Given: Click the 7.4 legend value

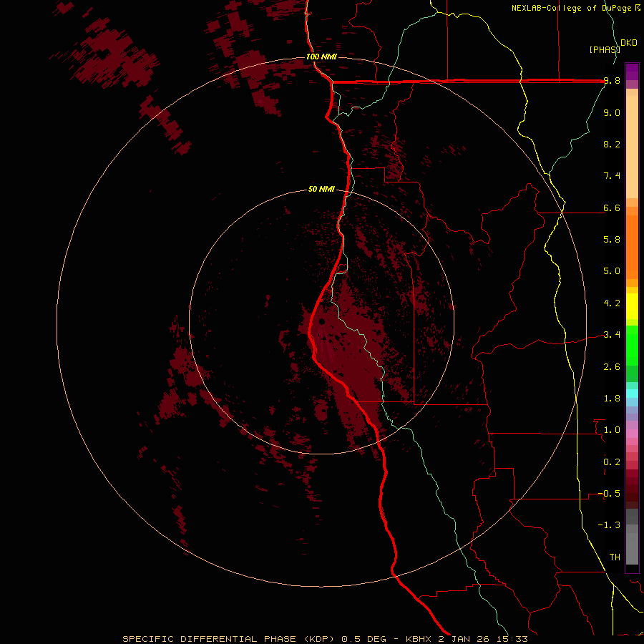Looking at the screenshot, I should (612, 176).
